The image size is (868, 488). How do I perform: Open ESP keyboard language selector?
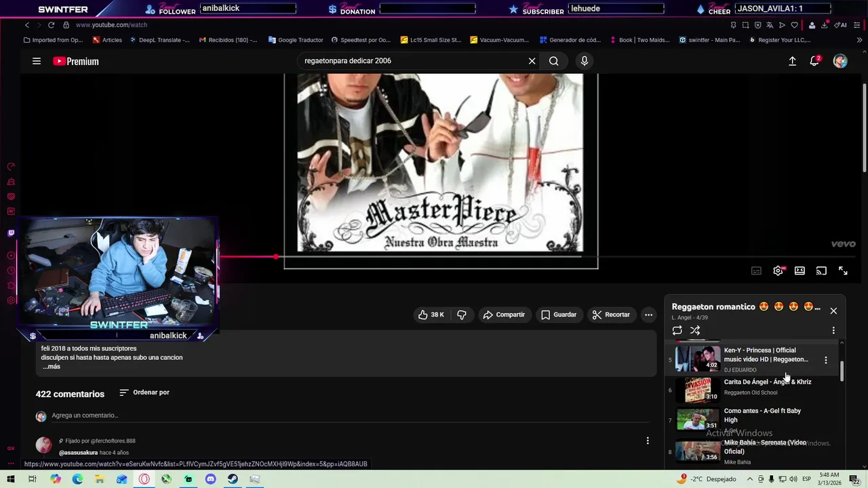coord(807,479)
